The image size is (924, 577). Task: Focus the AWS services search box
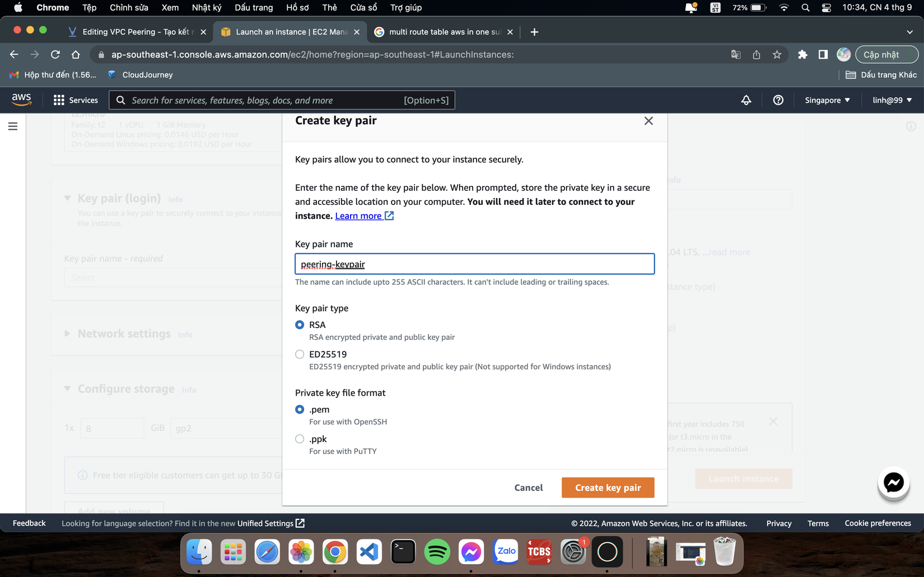click(282, 100)
